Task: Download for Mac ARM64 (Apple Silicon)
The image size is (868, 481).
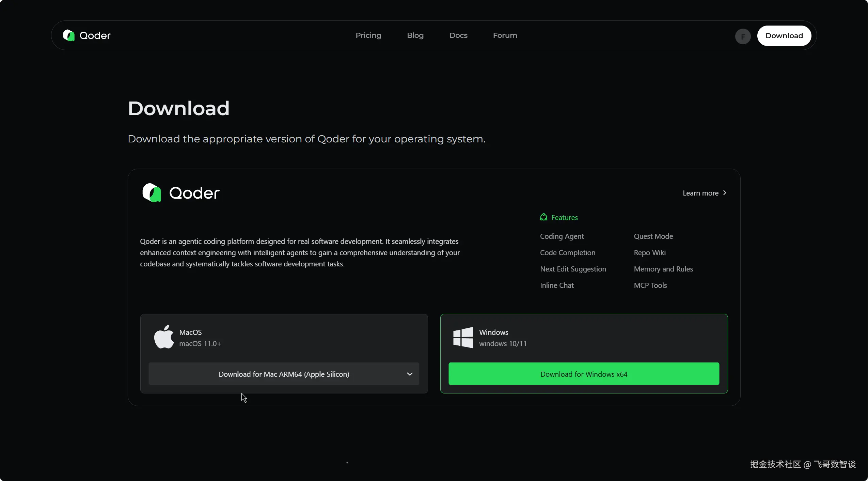Action: click(x=284, y=374)
